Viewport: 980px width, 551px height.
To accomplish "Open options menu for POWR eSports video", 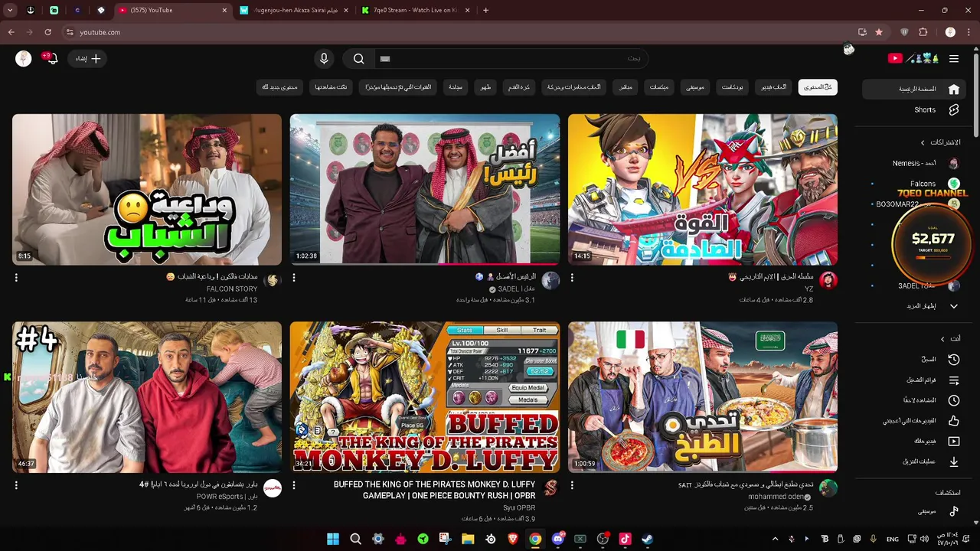I will coord(16,485).
